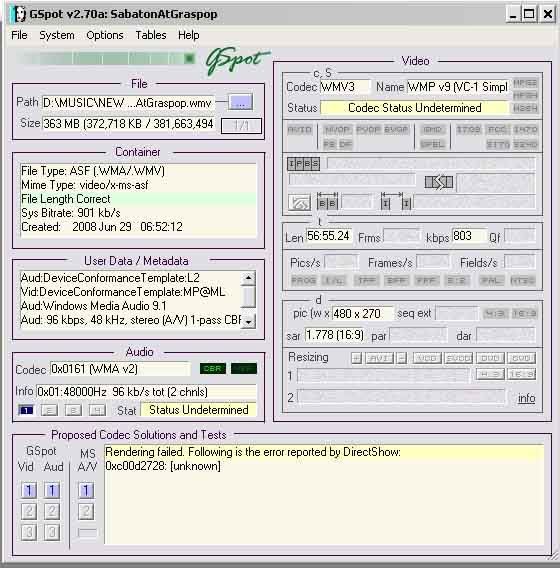Image resolution: width=560 pixels, height=568 pixels.
Task: Click the NTSC standard indicator
Action: (522, 280)
